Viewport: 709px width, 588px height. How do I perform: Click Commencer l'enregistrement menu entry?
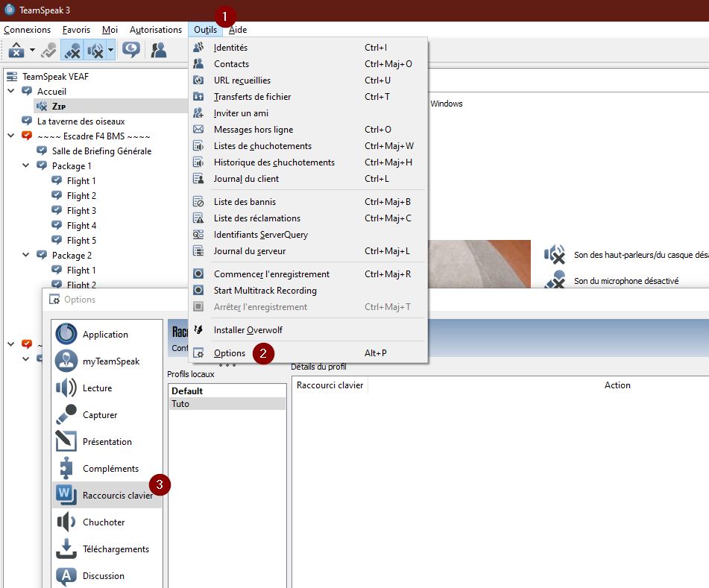point(271,274)
